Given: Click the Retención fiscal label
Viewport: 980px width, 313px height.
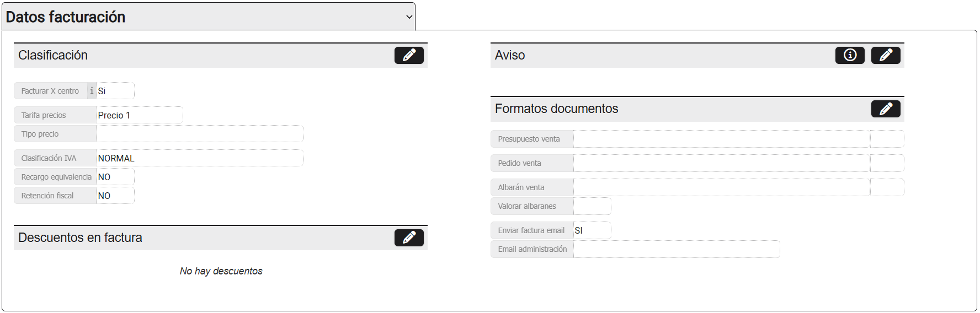Looking at the screenshot, I should coord(47,196).
